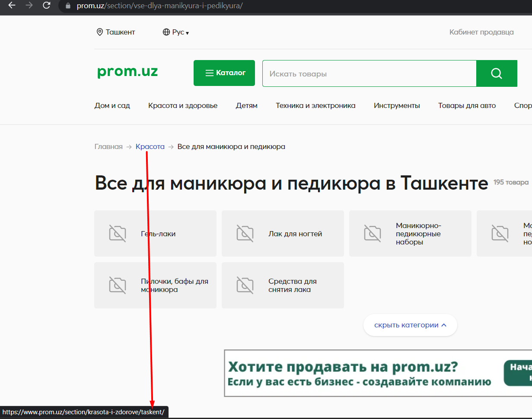Viewport: 532px width, 419px height.
Task: Click no-photo icon on Лак для ногтей card
Action: (x=245, y=233)
